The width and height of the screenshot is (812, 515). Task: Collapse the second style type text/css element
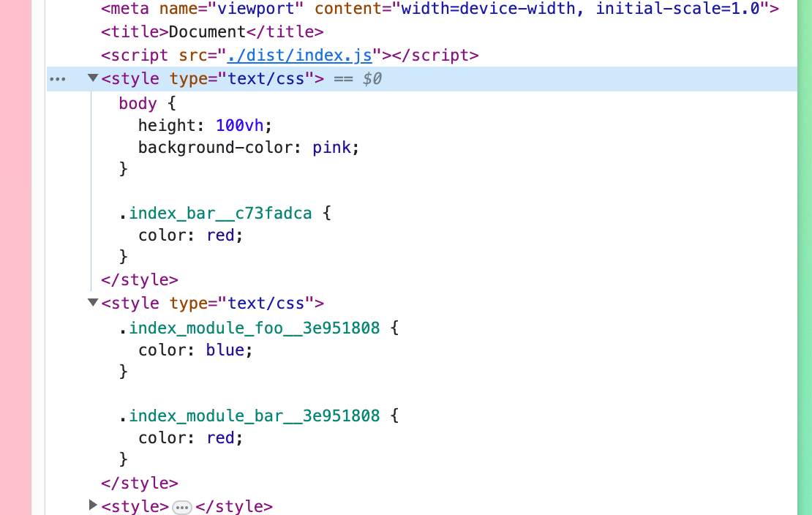(x=92, y=302)
